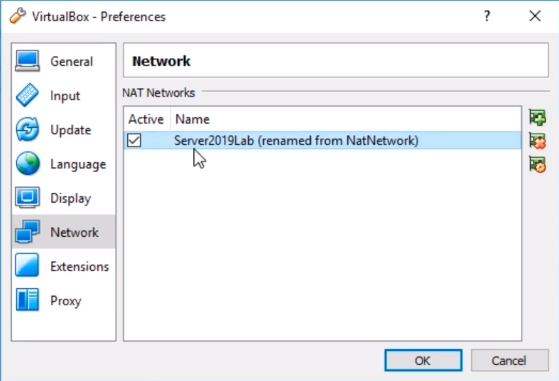Select the Input keyboard icon
Image resolution: width=559 pixels, height=381 pixels.
[27, 95]
